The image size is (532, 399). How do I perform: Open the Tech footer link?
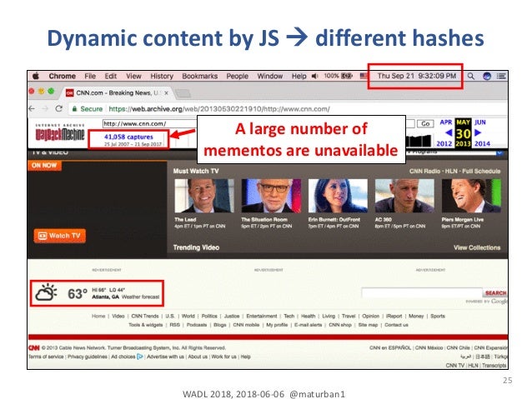289,316
